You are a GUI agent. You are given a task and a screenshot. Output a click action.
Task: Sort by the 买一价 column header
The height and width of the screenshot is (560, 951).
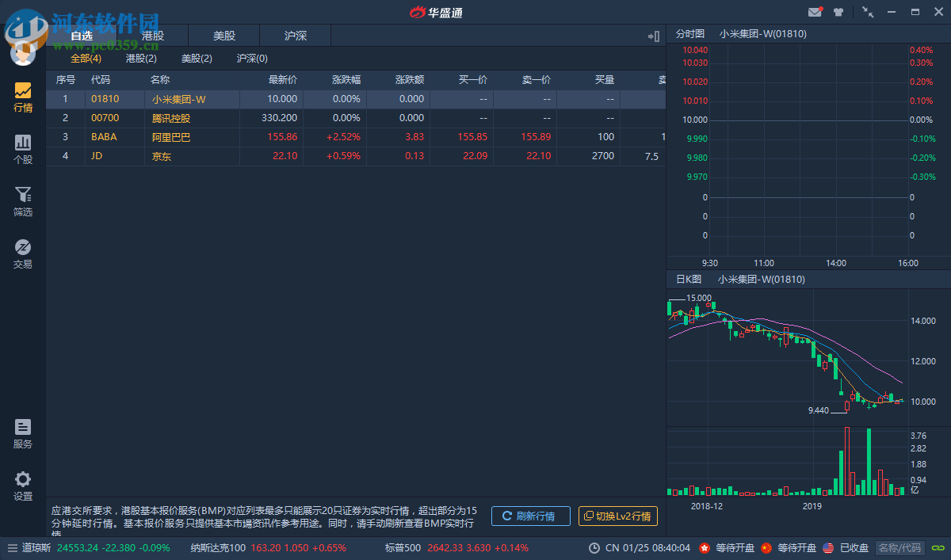pos(473,80)
